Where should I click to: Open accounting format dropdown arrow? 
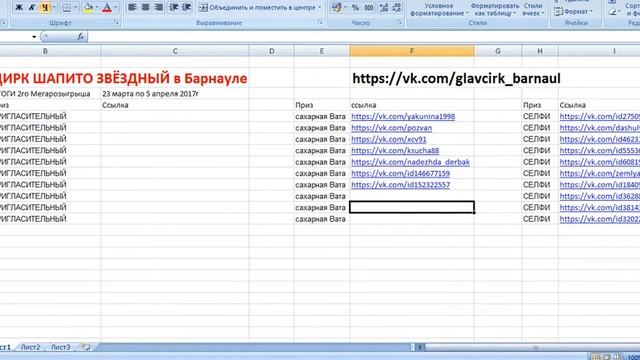345,7
